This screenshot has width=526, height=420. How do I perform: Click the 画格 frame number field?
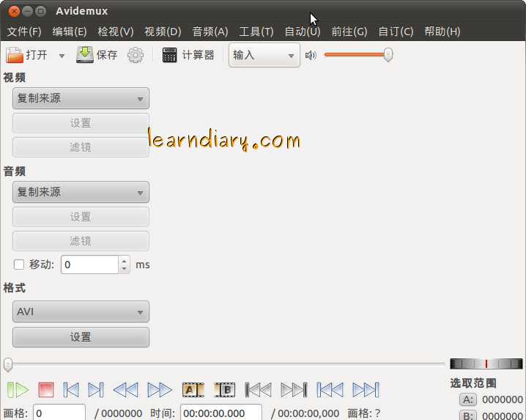(59, 413)
